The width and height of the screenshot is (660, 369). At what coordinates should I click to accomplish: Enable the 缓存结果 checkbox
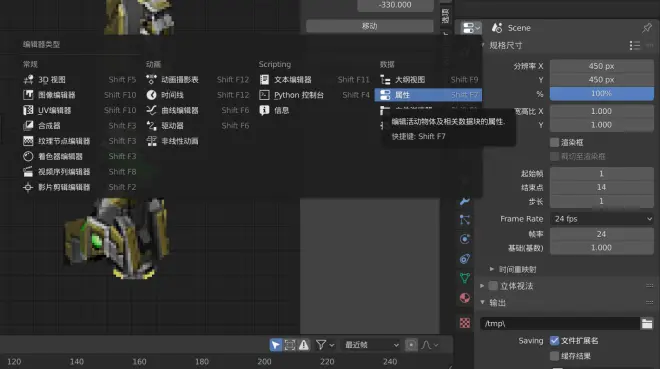pyautogui.click(x=554, y=356)
